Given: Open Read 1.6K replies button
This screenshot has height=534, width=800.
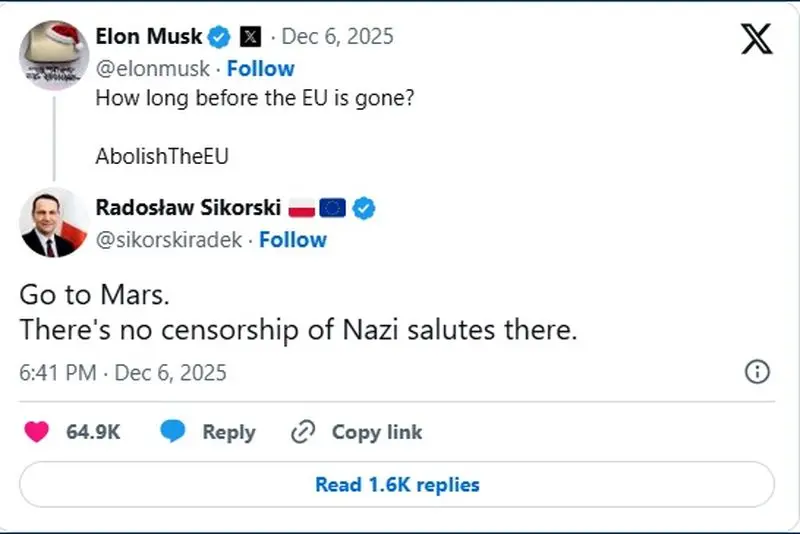Looking at the screenshot, I should coord(397,485).
